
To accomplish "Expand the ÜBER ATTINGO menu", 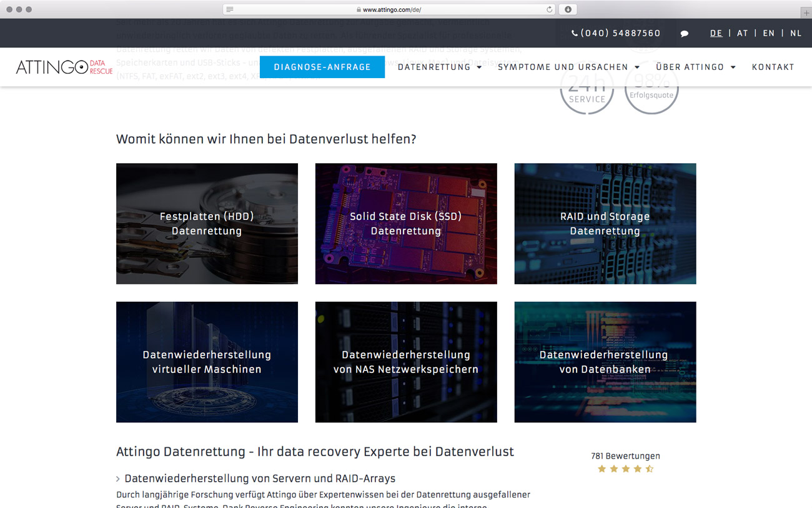I will [696, 67].
